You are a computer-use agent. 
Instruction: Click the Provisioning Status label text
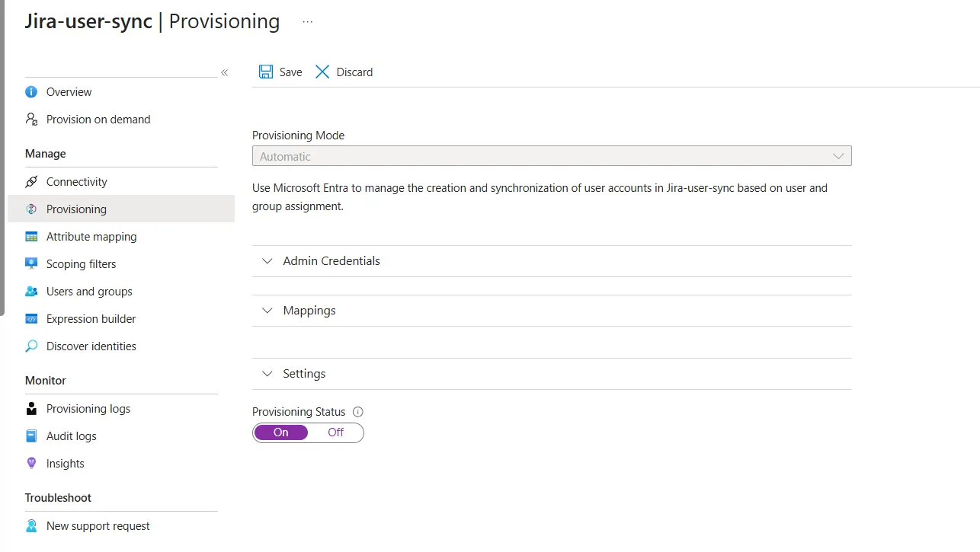coord(299,412)
